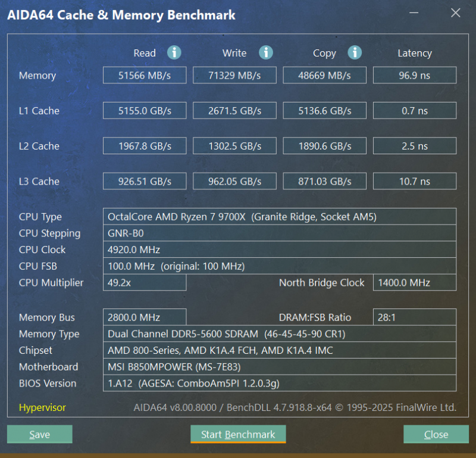The width and height of the screenshot is (476, 458).
Task: Click the Memory Bus field showing 2800.0 MHz
Action: [x=144, y=317]
